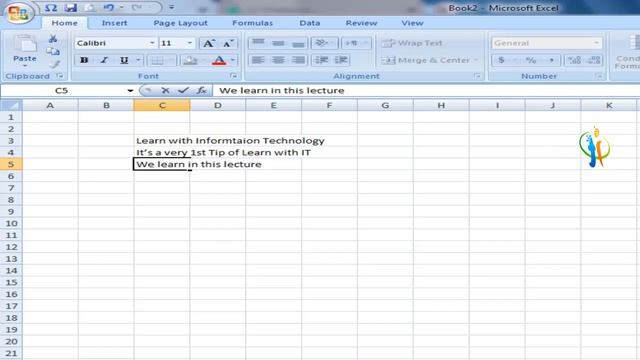Switch to Page Layout tab

(x=180, y=23)
